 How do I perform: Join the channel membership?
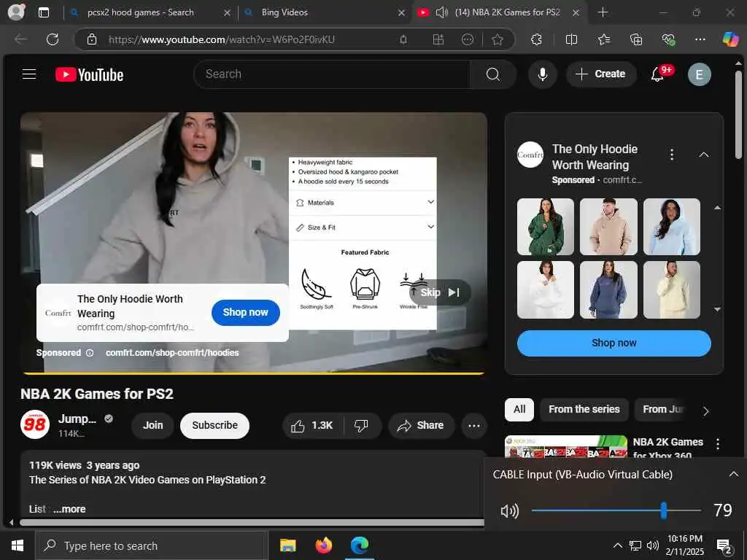point(153,425)
